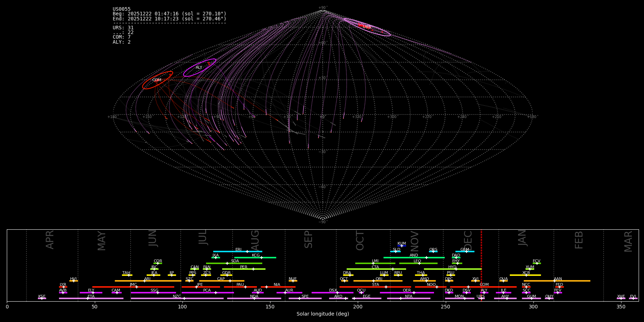Click the CTA shower bar in timeline
644x322 pixels.
tap(376, 269)
